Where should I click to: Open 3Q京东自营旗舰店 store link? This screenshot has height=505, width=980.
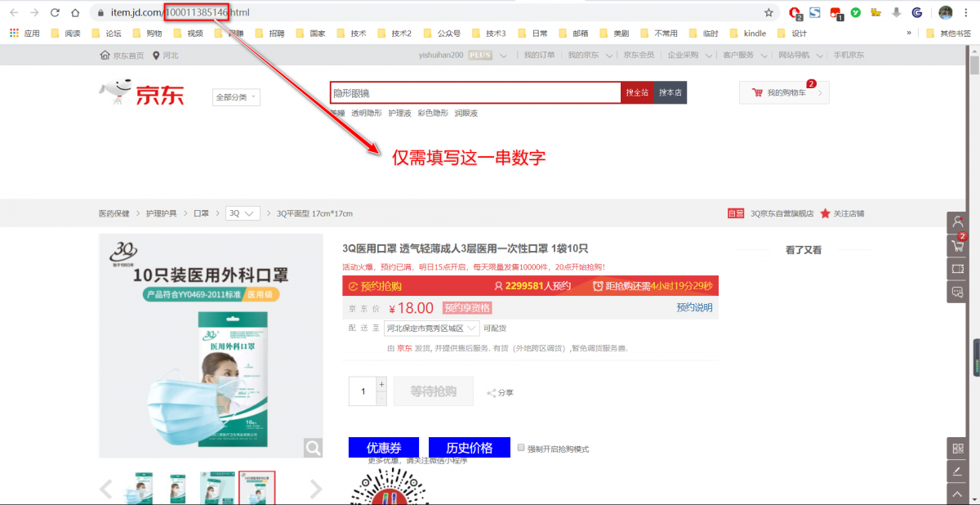(782, 213)
